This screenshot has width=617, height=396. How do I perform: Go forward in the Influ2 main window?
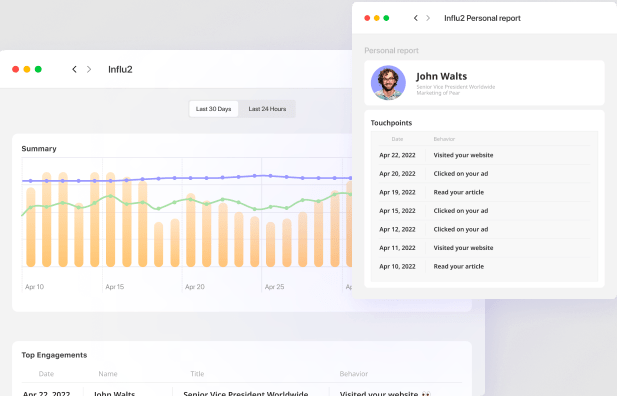click(x=89, y=69)
